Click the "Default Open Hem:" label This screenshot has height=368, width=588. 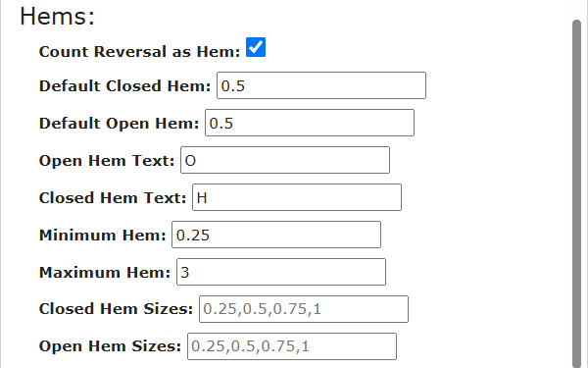(x=119, y=124)
